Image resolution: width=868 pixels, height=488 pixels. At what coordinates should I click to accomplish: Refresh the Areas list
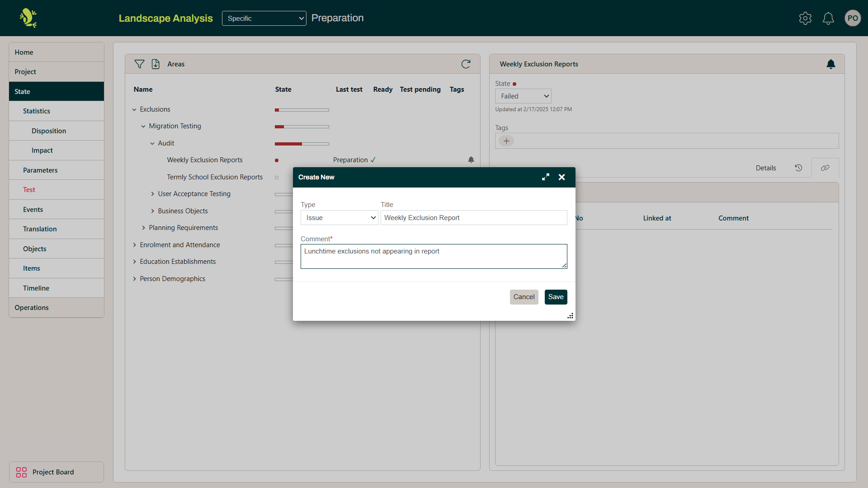tap(466, 64)
